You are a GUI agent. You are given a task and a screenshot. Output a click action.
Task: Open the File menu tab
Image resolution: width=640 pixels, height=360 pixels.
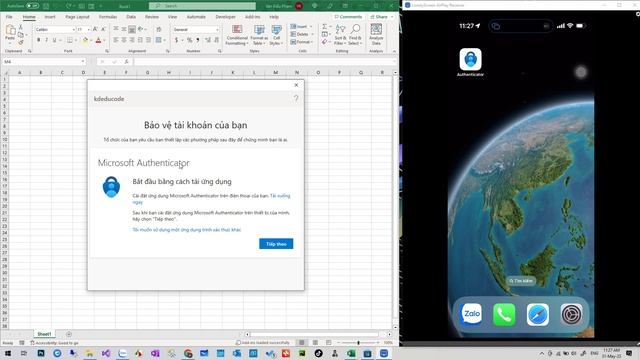pyautogui.click(x=9, y=17)
